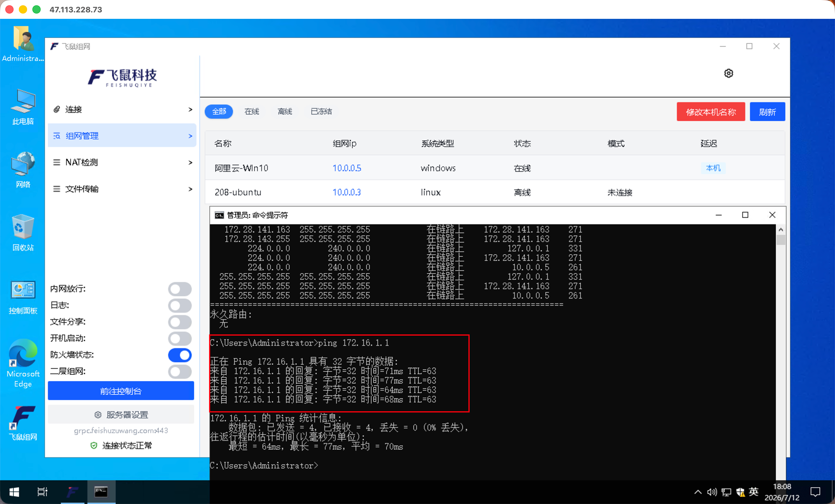Click the volume icon in system tray
835x504 pixels.
click(712, 492)
